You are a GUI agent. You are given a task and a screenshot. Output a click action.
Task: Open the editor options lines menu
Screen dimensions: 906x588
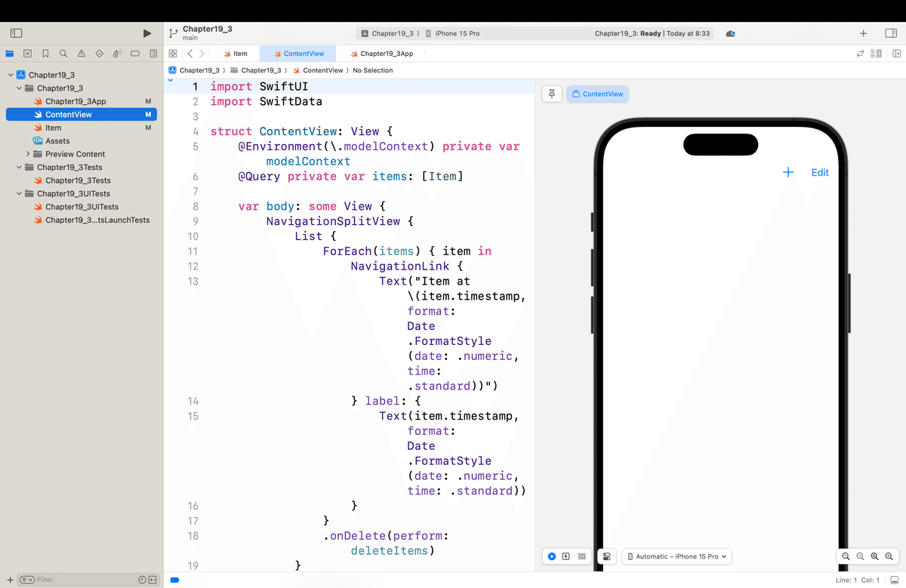tap(876, 54)
